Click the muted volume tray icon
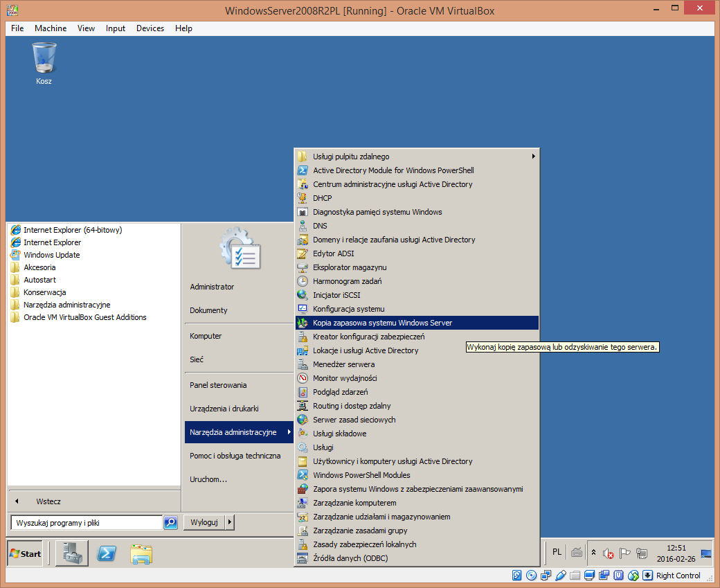 pos(609,553)
